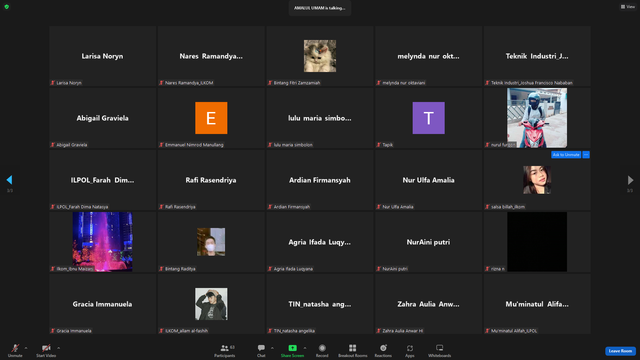The height and width of the screenshot is (360, 640).
Task: Open the Participants panel
Action: [224, 350]
